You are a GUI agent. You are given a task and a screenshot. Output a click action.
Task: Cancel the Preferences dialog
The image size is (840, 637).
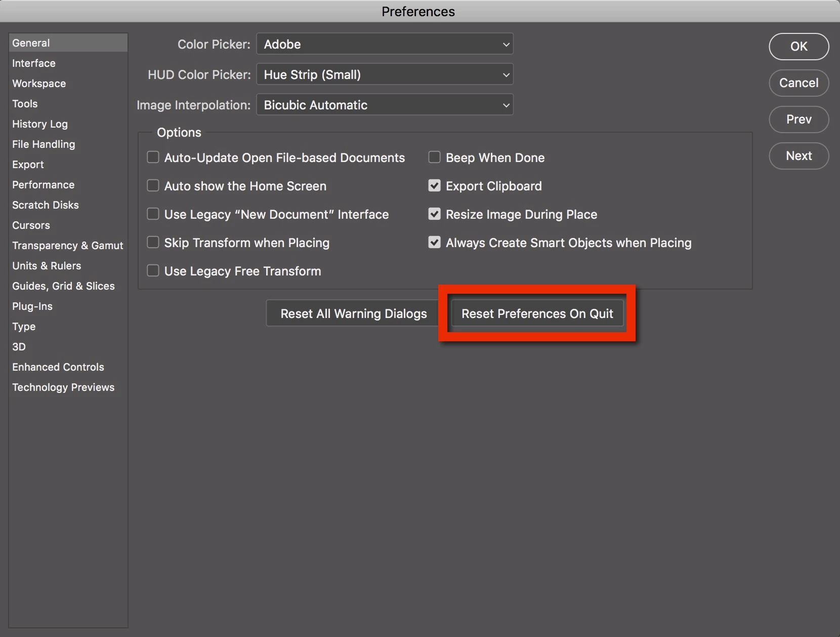click(x=799, y=83)
